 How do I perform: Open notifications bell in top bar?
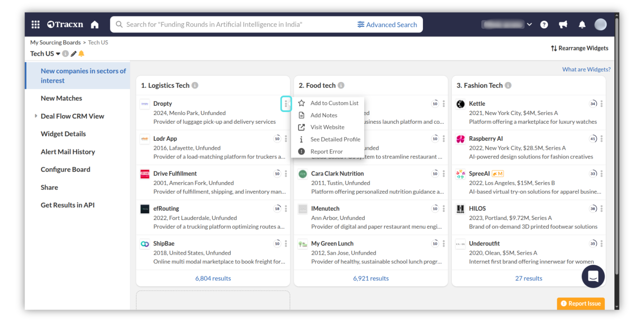click(582, 24)
